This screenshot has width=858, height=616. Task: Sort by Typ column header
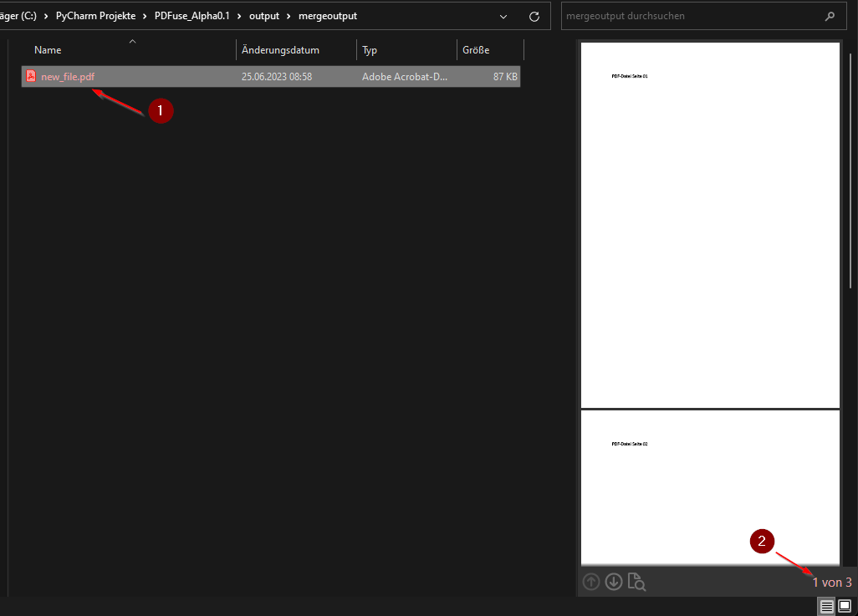[x=370, y=50]
